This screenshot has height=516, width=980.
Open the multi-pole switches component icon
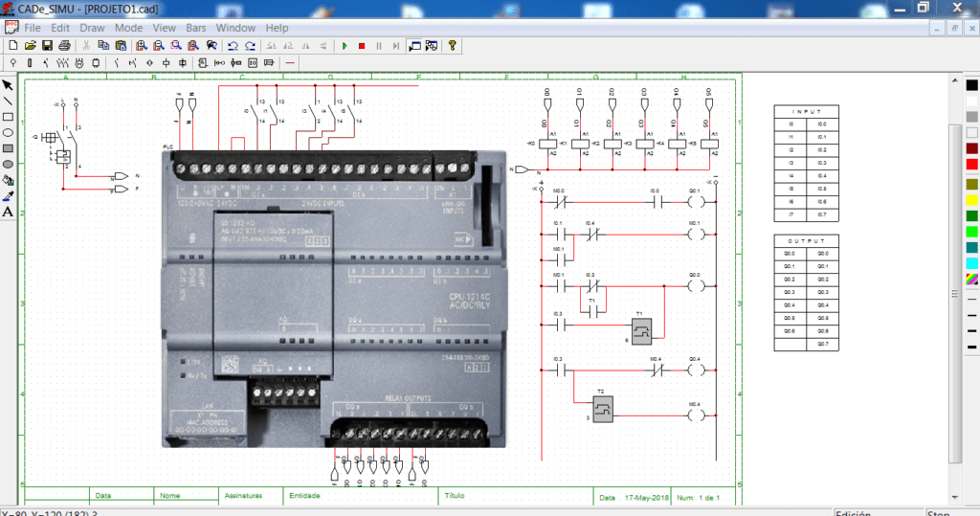(x=62, y=62)
